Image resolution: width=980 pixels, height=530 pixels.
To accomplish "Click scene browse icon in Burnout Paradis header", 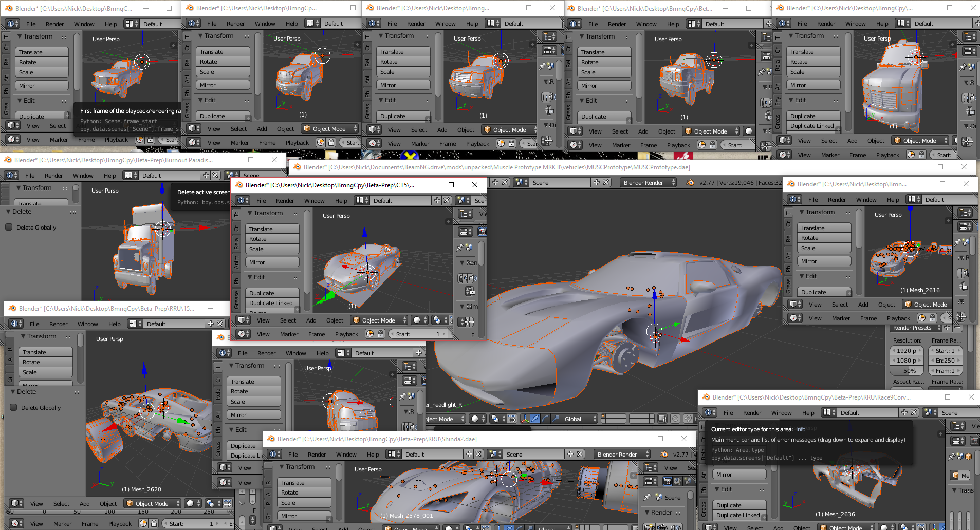I will click(x=232, y=175).
